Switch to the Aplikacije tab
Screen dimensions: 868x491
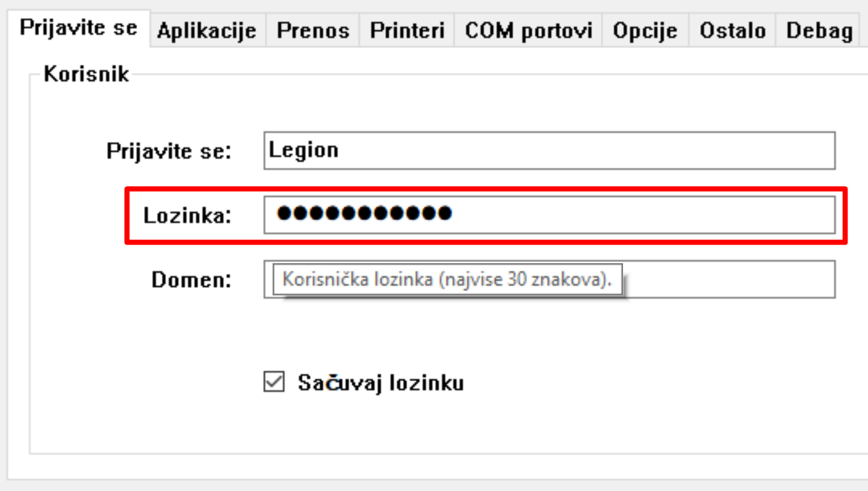[206, 31]
